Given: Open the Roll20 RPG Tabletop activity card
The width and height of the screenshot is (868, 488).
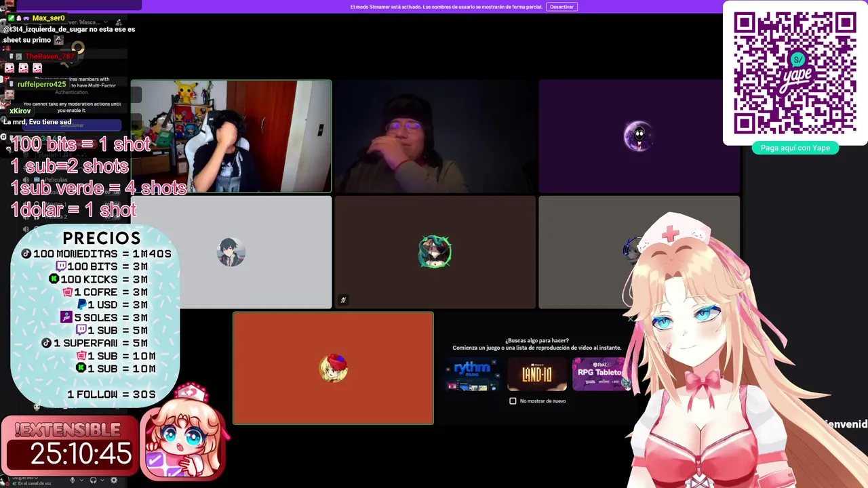Looking at the screenshot, I should tap(601, 374).
